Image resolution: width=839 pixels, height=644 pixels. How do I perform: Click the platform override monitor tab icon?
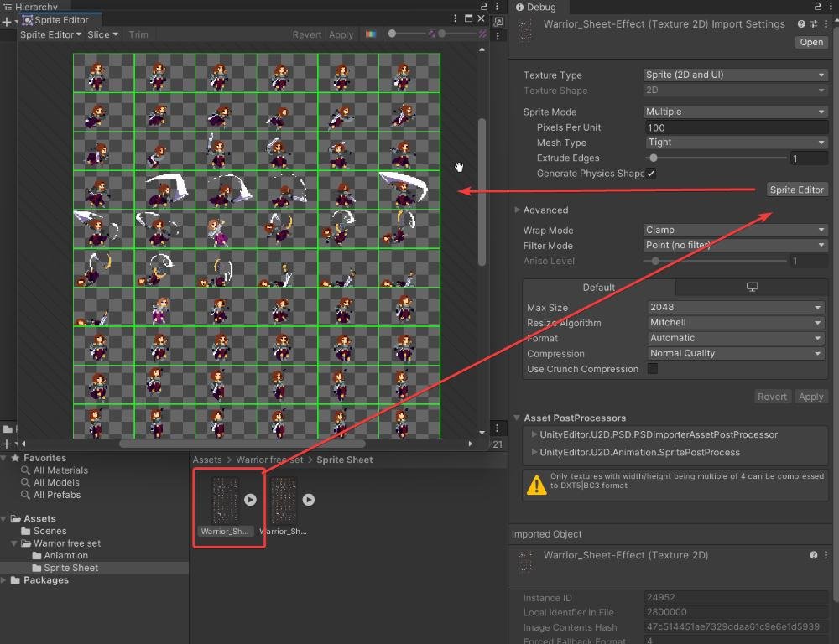[x=752, y=288]
